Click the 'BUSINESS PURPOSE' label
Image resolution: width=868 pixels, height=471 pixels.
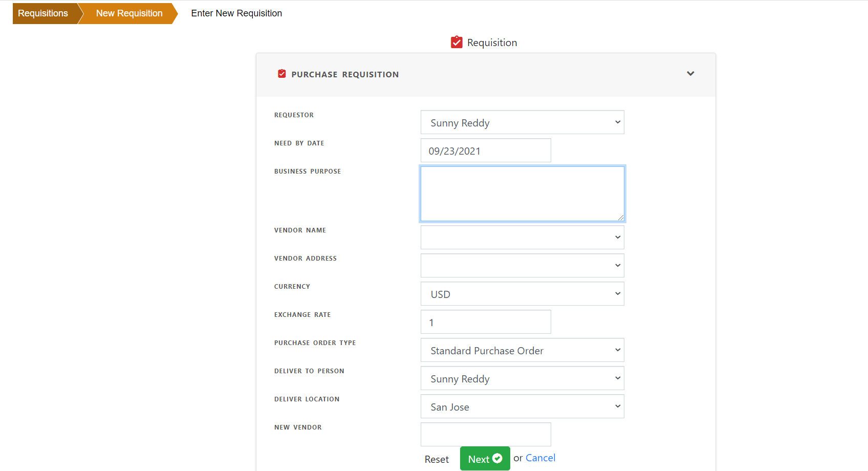(x=308, y=172)
